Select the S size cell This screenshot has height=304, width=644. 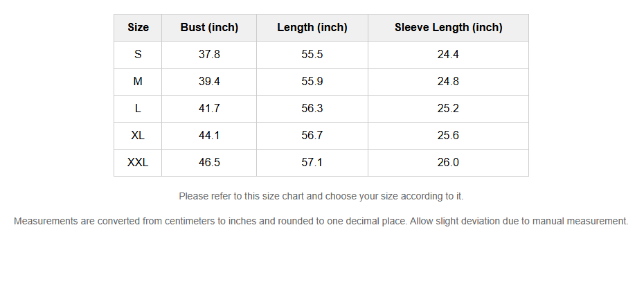click(x=138, y=55)
